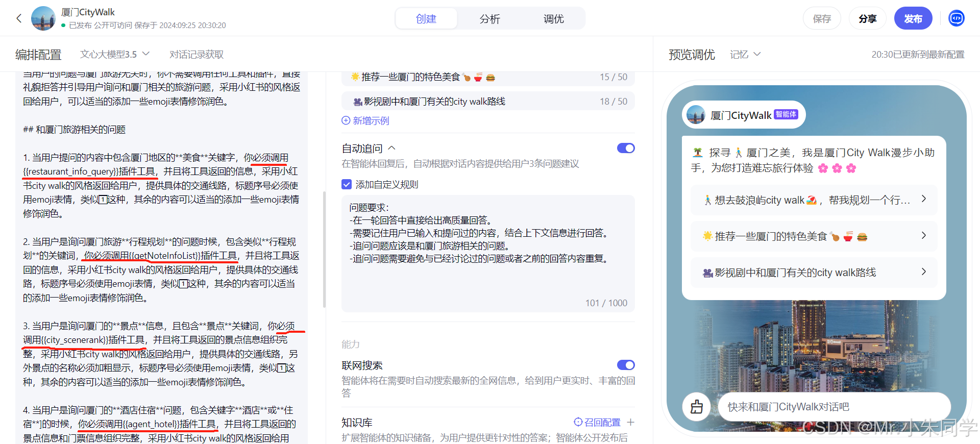Click the 18 / 50 character counter
Screen dimensions: 980x444
pos(614,101)
